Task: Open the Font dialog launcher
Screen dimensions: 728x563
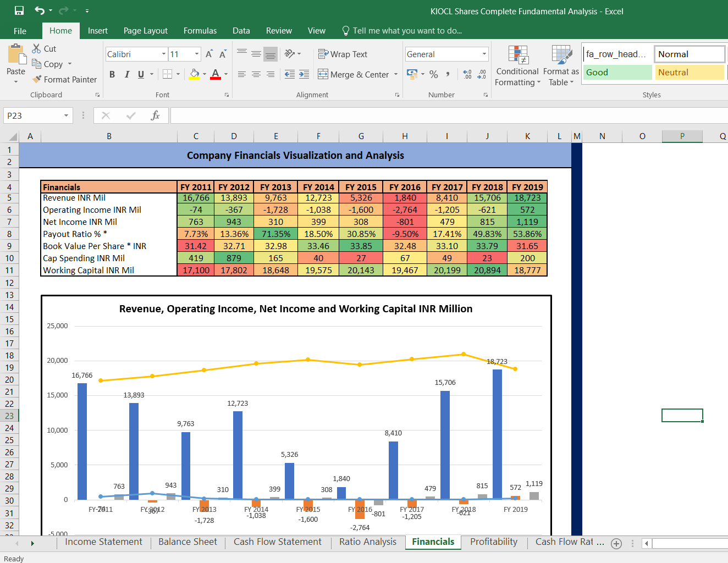Action: [x=227, y=95]
